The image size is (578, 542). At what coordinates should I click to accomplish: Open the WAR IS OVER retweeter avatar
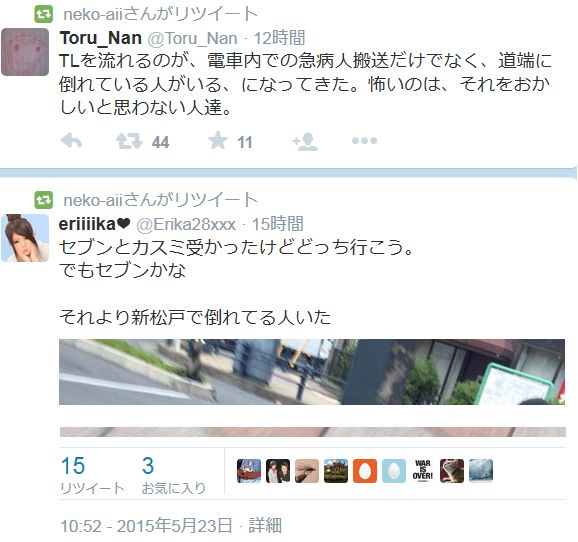423,471
